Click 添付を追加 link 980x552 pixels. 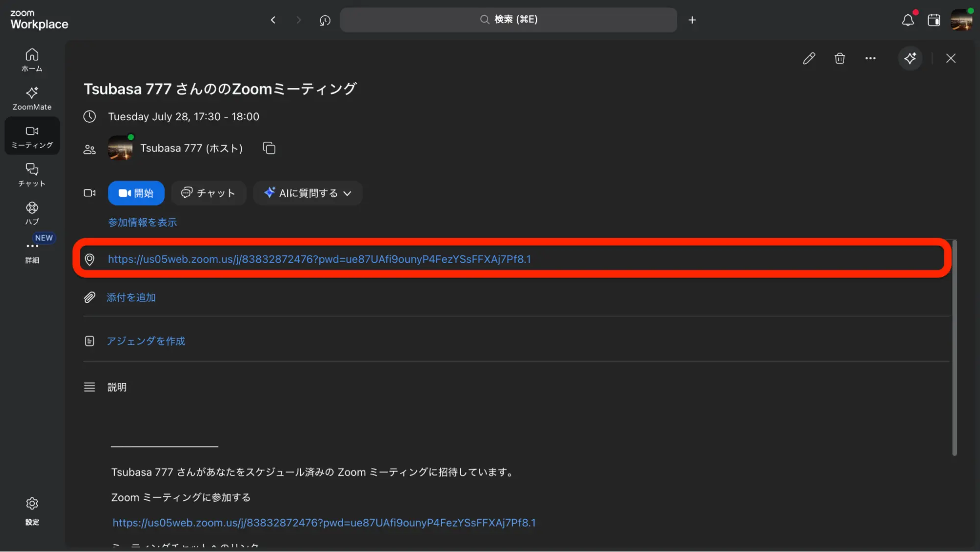(131, 297)
